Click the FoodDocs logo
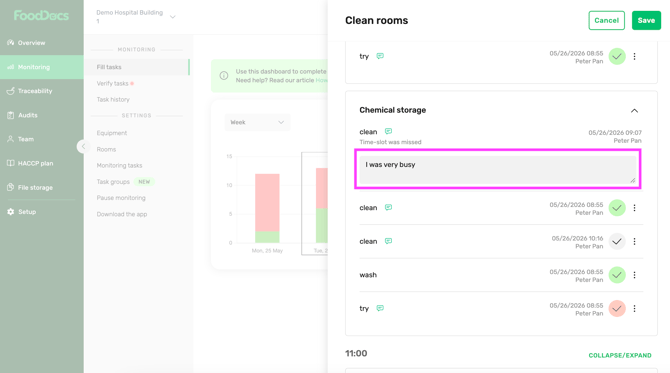 [41, 16]
